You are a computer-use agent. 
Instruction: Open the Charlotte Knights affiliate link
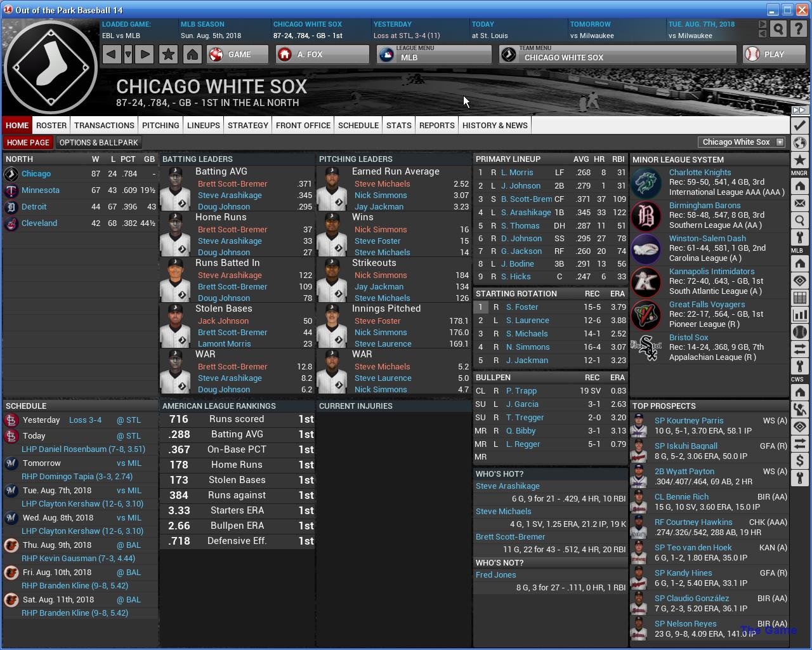pos(700,173)
